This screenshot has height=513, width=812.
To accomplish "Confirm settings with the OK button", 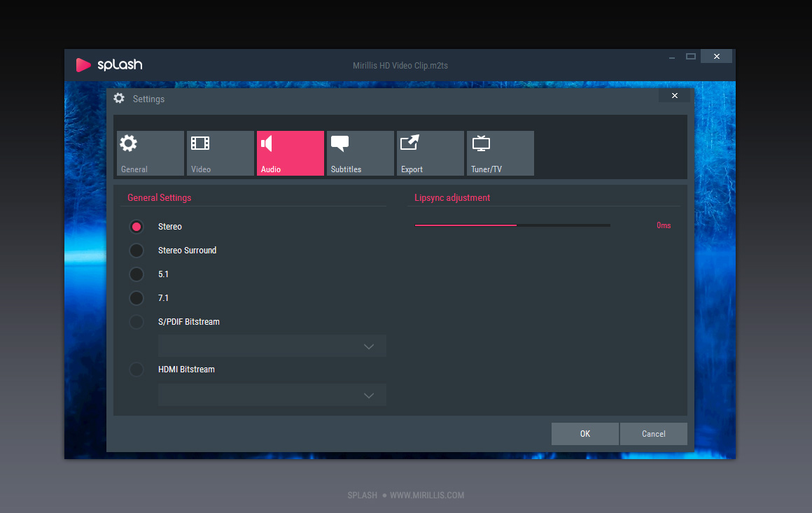I will coord(584,434).
